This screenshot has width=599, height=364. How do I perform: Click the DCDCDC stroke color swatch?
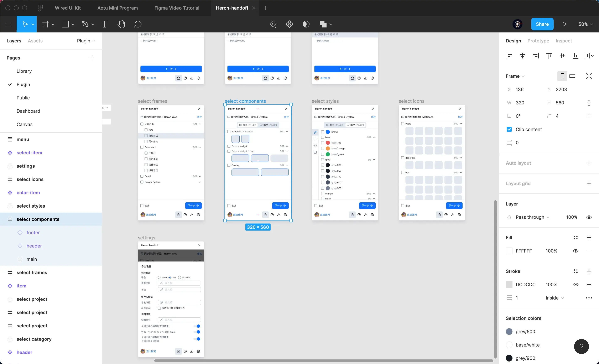509,285
